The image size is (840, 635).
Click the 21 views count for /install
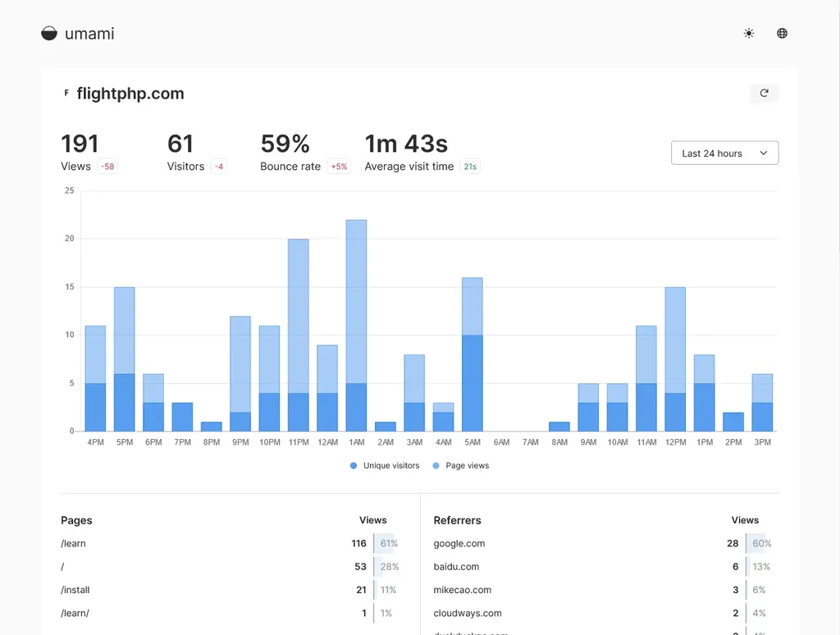[x=362, y=590]
